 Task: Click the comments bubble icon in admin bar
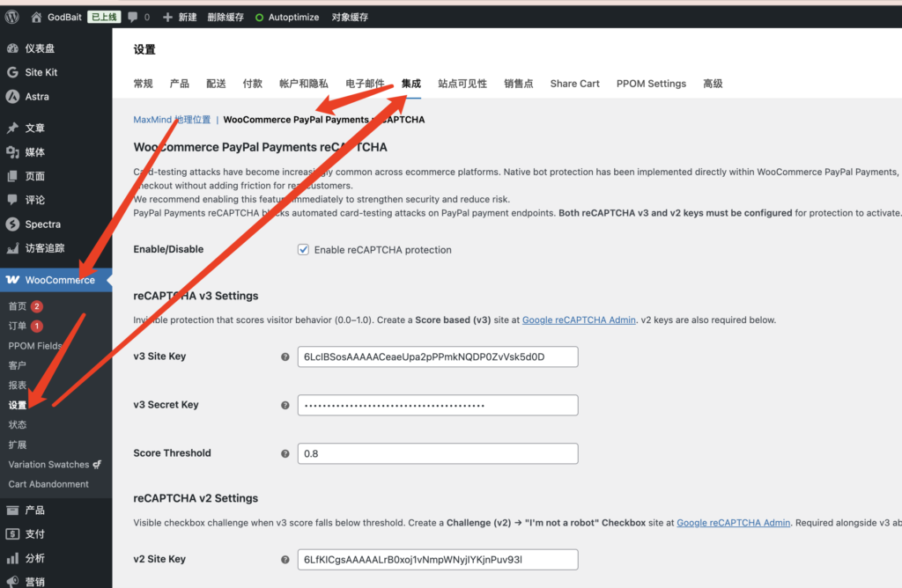[132, 17]
